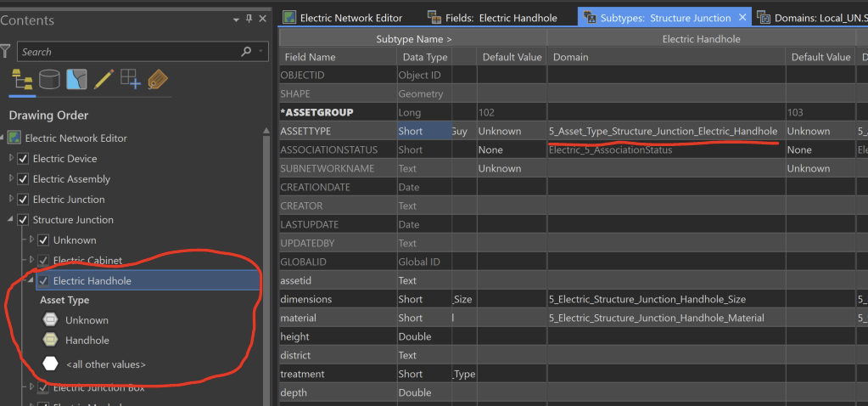Collapse the Electric Handhole sublayer
This screenshot has width=868, height=406.
[31, 281]
